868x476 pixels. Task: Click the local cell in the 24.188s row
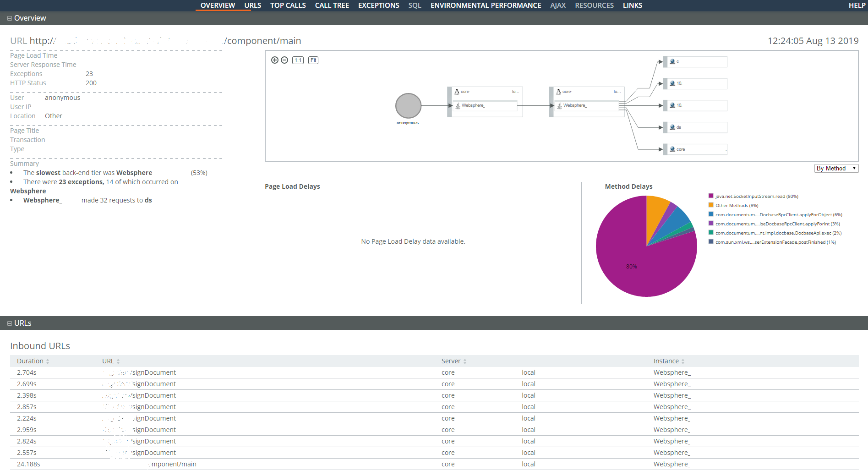click(x=529, y=465)
